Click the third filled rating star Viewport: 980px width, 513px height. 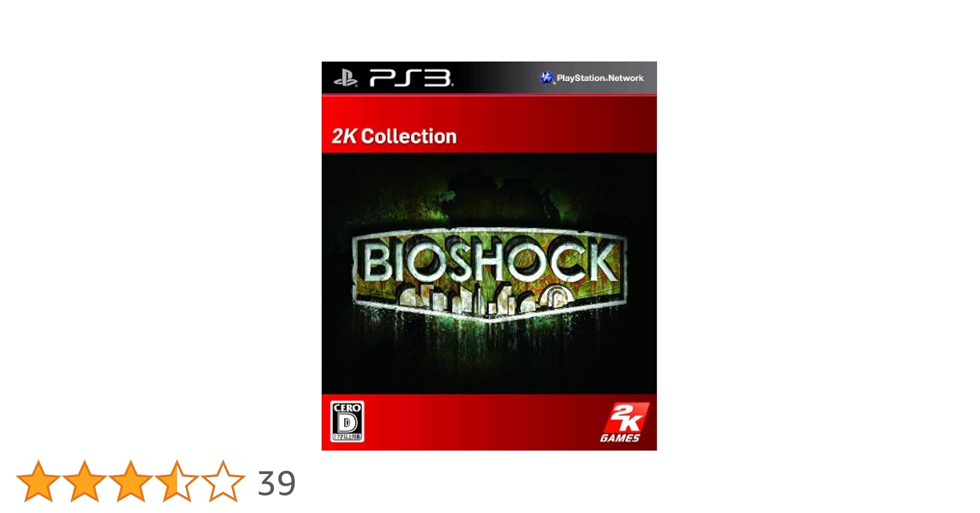pyautogui.click(x=131, y=481)
